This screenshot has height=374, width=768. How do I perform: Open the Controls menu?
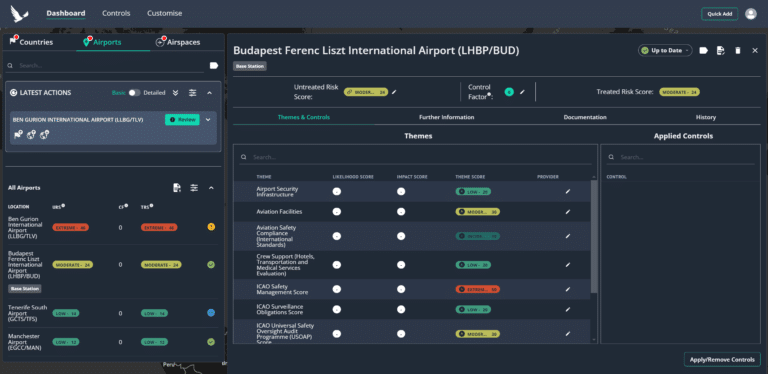coord(116,14)
